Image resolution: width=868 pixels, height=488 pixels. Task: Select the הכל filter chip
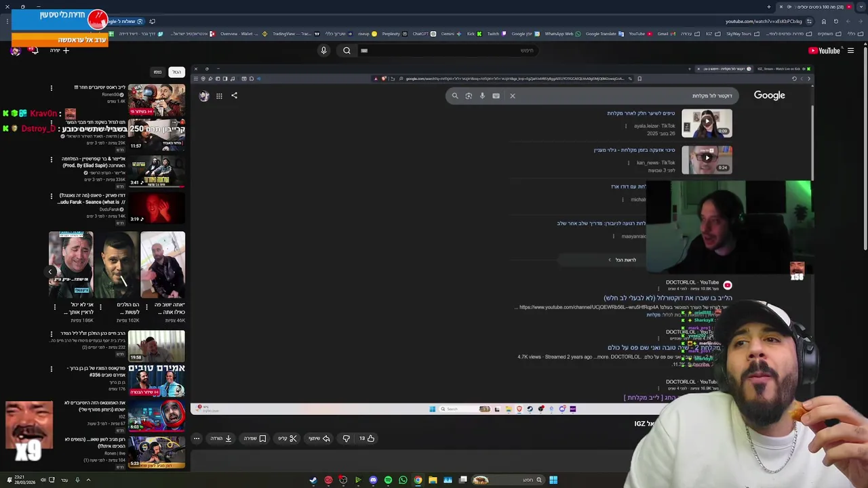(x=176, y=72)
